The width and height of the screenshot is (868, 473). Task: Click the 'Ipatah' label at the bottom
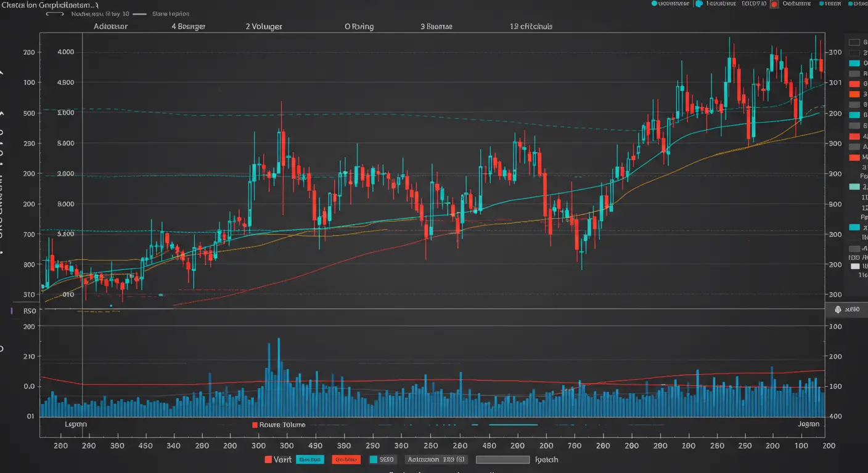[x=546, y=459]
